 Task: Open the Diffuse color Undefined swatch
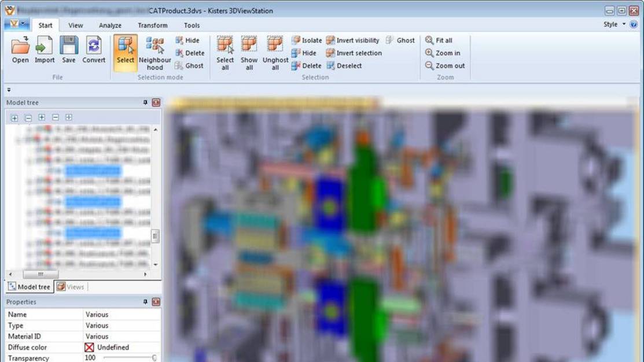tap(89, 347)
